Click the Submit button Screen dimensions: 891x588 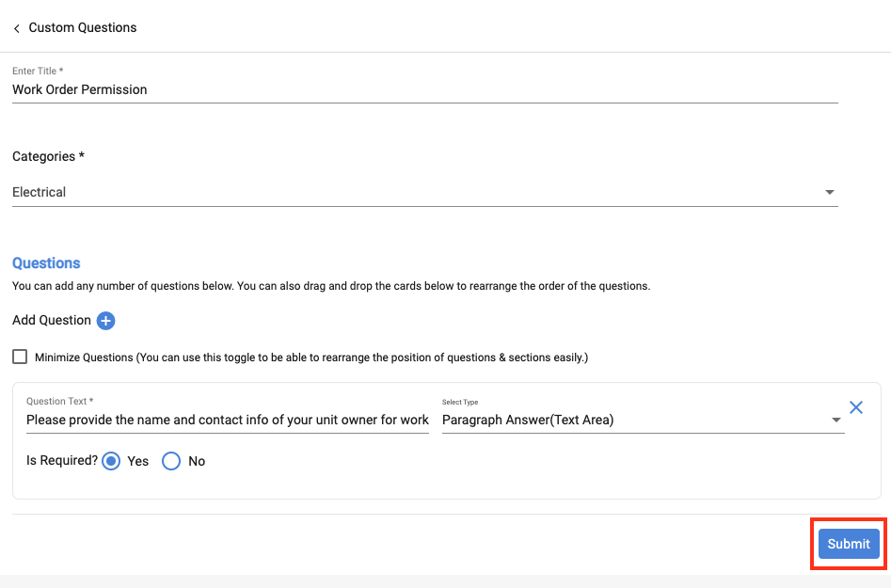849,544
